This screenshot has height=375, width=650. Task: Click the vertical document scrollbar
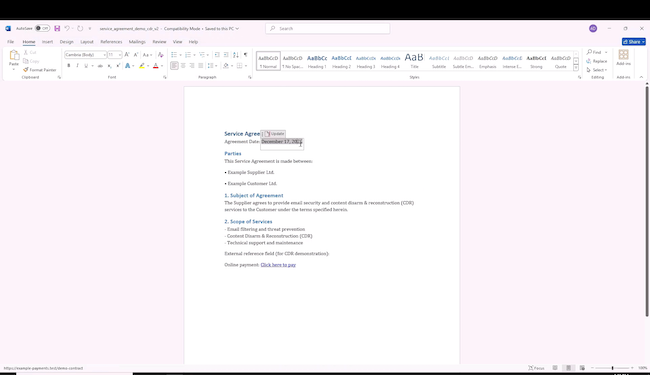pos(647,202)
